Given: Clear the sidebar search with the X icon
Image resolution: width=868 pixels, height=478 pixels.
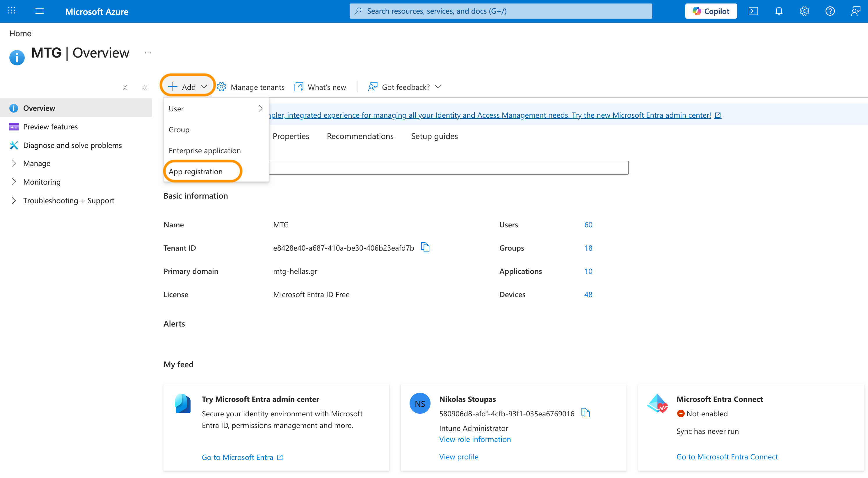Looking at the screenshot, I should [125, 87].
